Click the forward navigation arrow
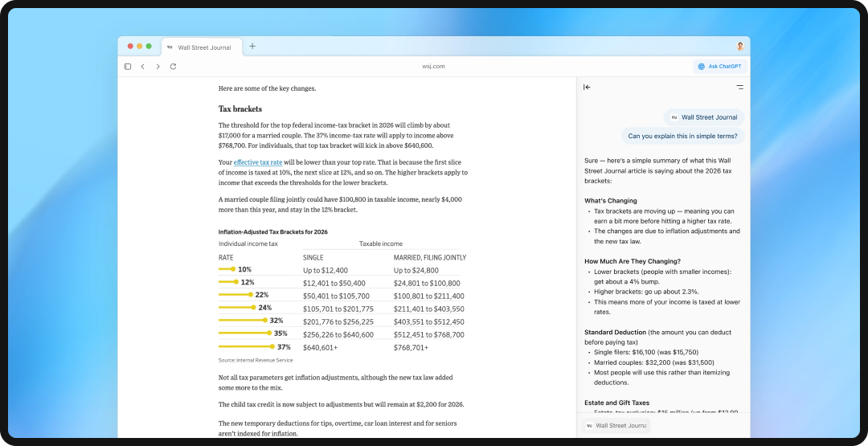The height and width of the screenshot is (446, 868). click(158, 67)
